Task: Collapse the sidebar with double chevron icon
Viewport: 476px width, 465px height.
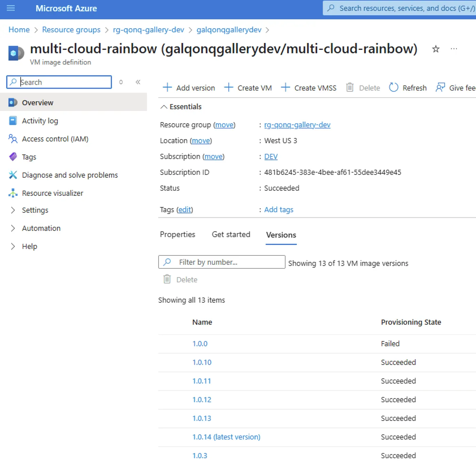Action: click(x=138, y=82)
